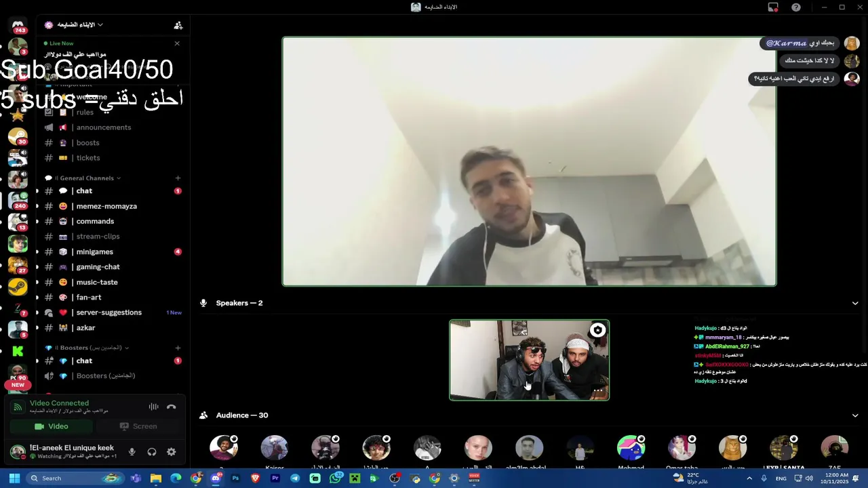Click the Mohmad audience member avatar
Image resolution: width=868 pixels, height=488 pixels.
[x=631, y=448]
